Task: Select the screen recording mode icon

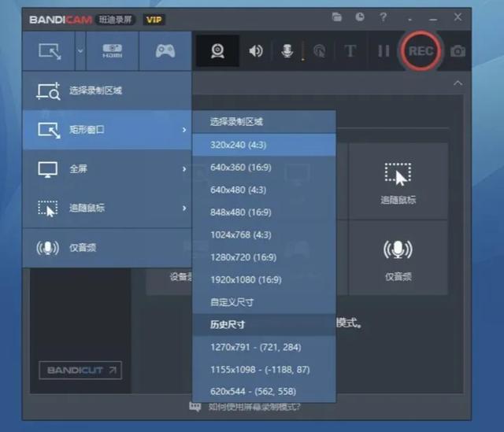Action: click(x=49, y=51)
